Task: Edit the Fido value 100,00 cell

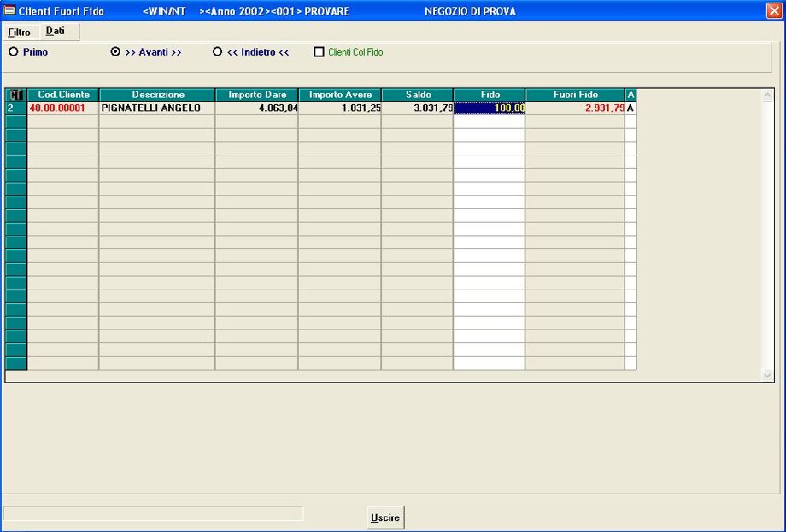Action: point(489,108)
